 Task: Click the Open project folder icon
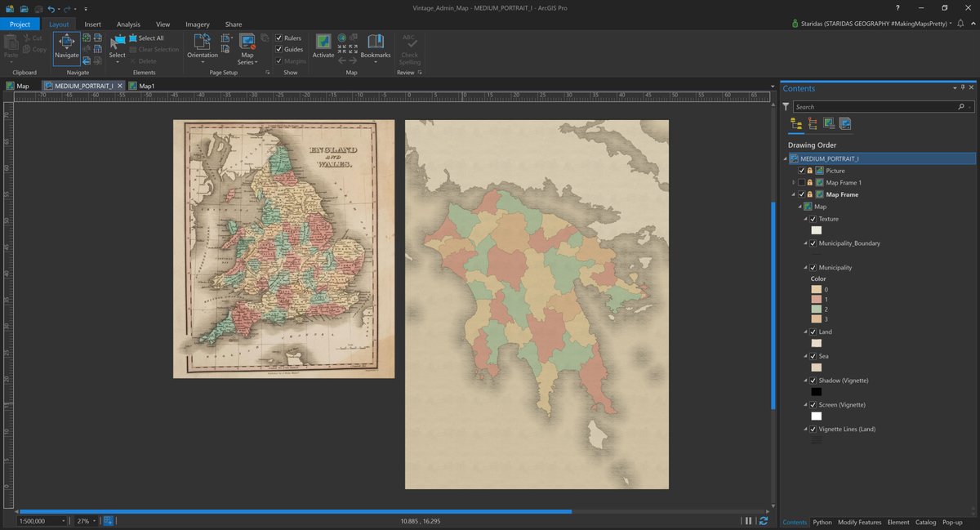tap(24, 8)
